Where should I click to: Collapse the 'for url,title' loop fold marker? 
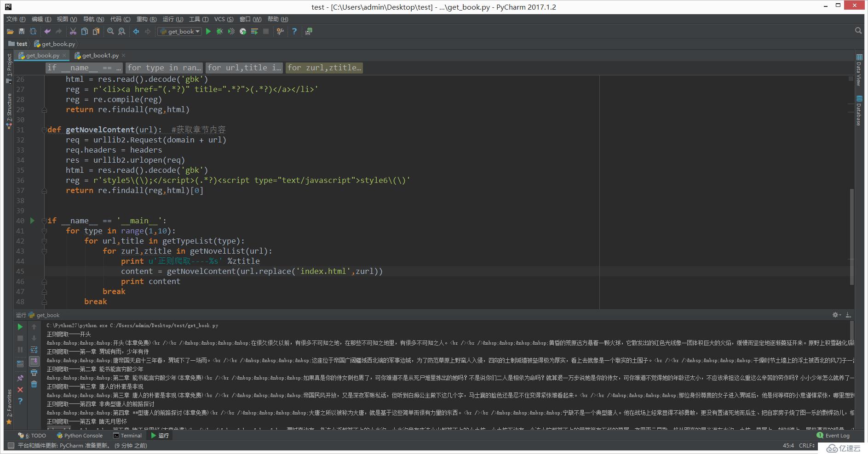(x=44, y=241)
